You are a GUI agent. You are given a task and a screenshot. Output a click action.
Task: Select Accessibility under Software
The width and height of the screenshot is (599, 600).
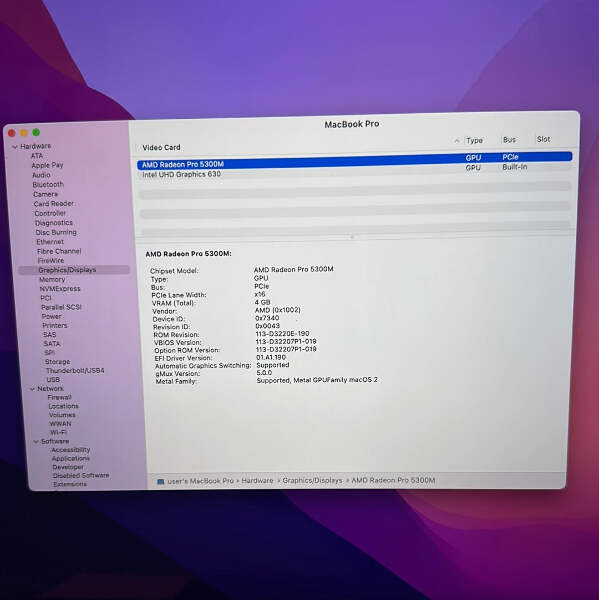click(71, 450)
